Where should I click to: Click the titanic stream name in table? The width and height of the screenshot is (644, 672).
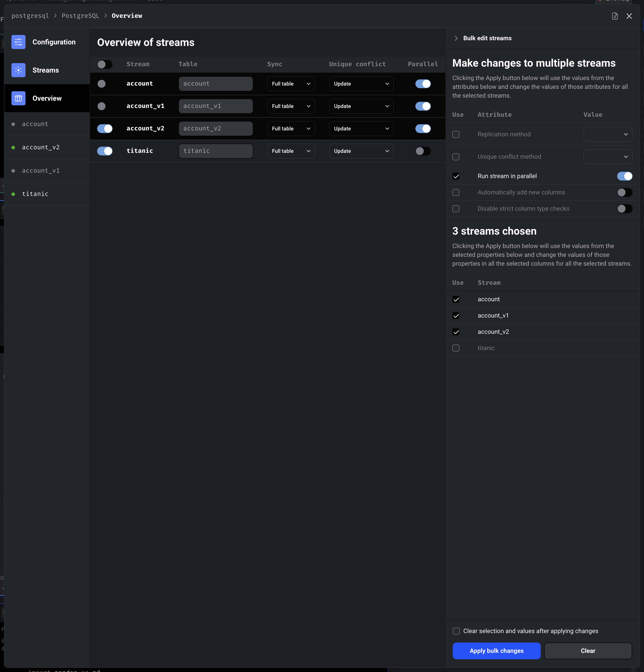pyautogui.click(x=140, y=151)
